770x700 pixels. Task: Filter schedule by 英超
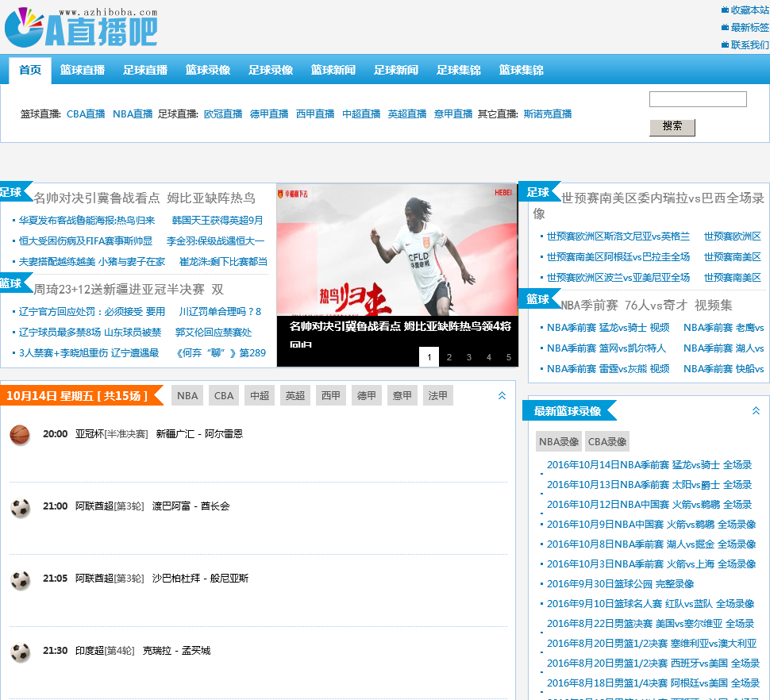[295, 396]
